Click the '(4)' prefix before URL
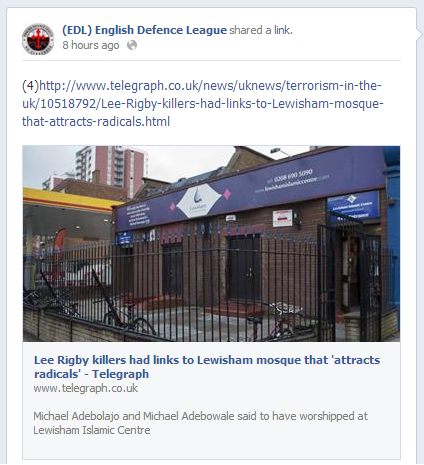Screen dimensions: 424x465 tap(30, 86)
